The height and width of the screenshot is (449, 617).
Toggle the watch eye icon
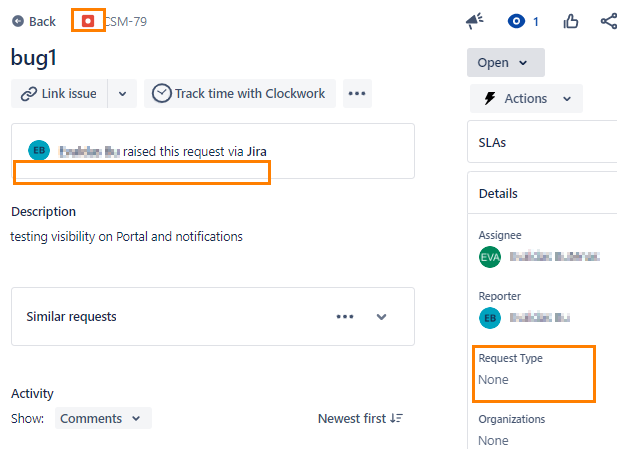[516, 21]
